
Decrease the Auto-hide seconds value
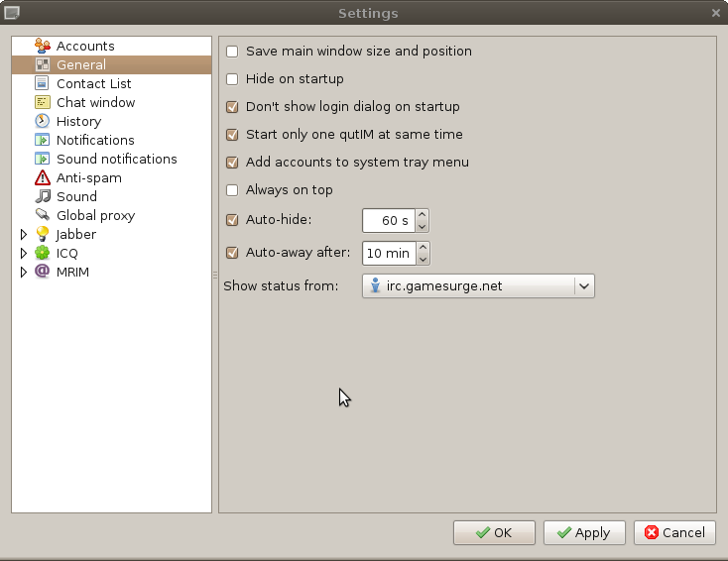[x=423, y=226]
